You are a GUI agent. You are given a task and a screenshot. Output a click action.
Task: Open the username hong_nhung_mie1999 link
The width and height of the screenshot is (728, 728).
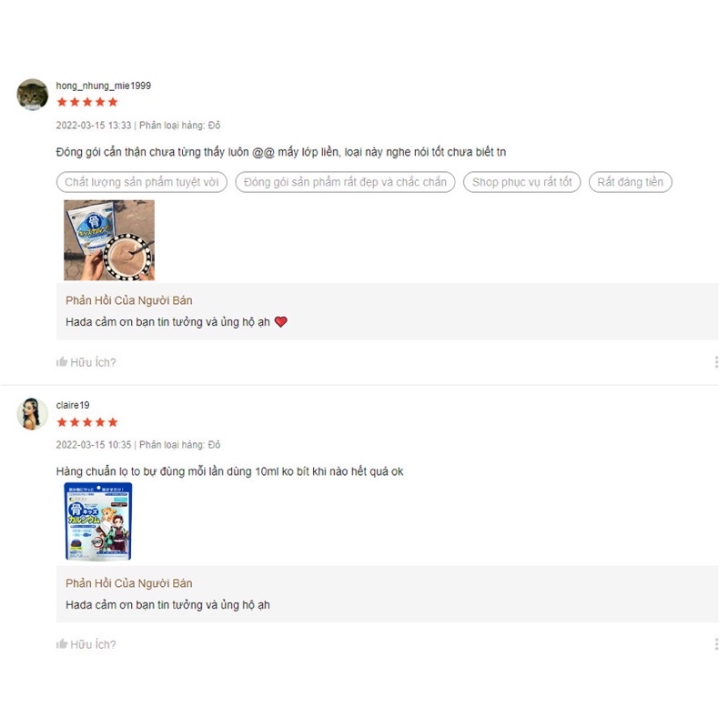tap(104, 86)
